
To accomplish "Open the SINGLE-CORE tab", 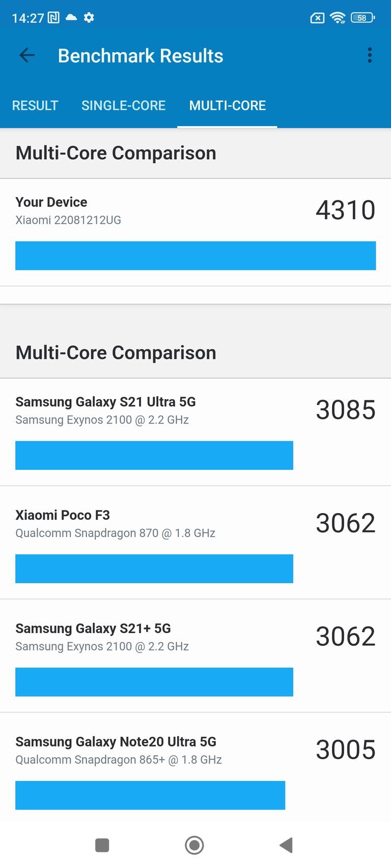I will (x=123, y=105).
